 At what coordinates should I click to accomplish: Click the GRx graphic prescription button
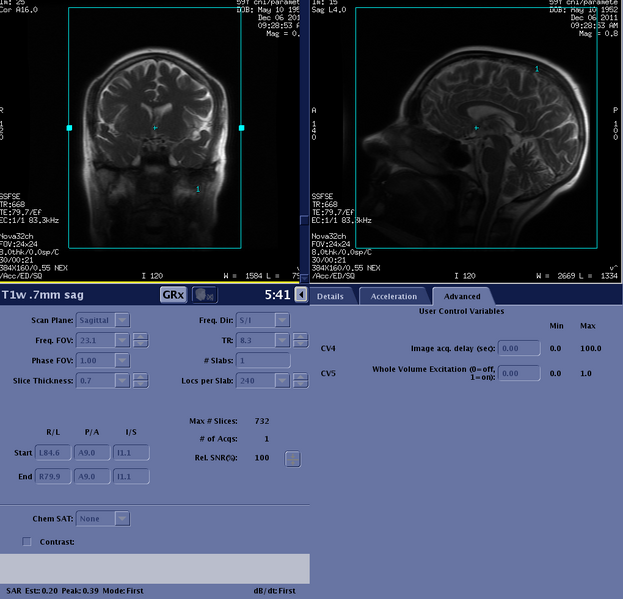point(174,295)
